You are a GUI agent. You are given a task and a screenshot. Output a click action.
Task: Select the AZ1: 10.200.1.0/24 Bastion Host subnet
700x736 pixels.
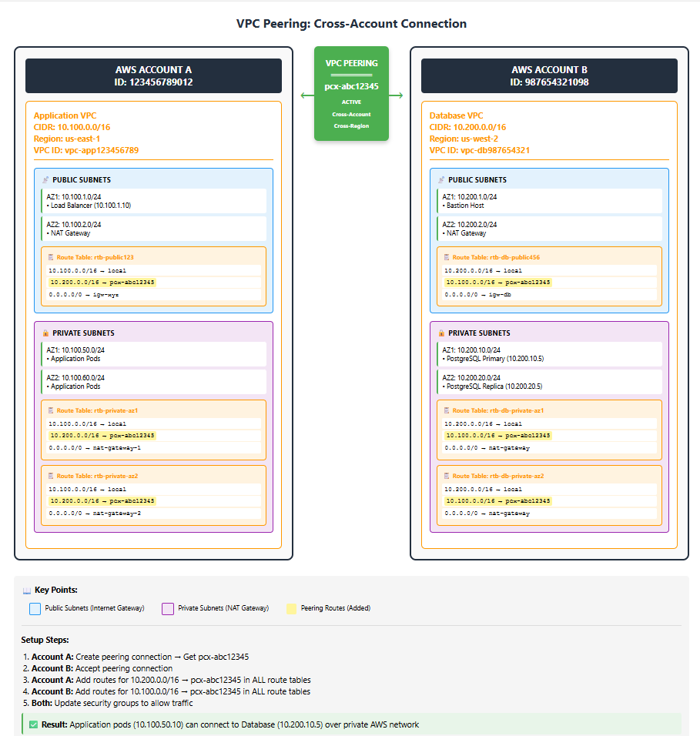(549, 201)
